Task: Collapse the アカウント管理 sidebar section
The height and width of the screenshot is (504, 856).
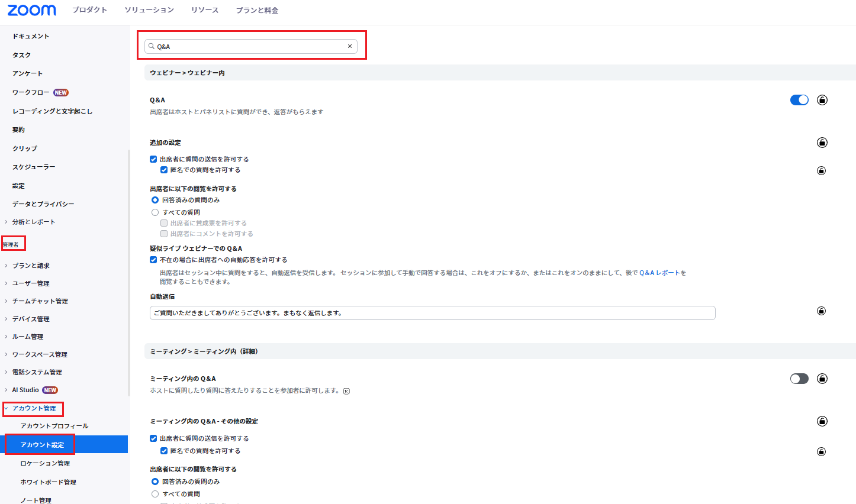Action: [34, 408]
